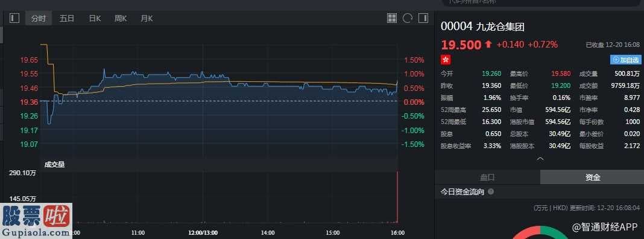Click the red up-arrow price indicator
This screenshot has width=644, height=239.
[x=488, y=45]
